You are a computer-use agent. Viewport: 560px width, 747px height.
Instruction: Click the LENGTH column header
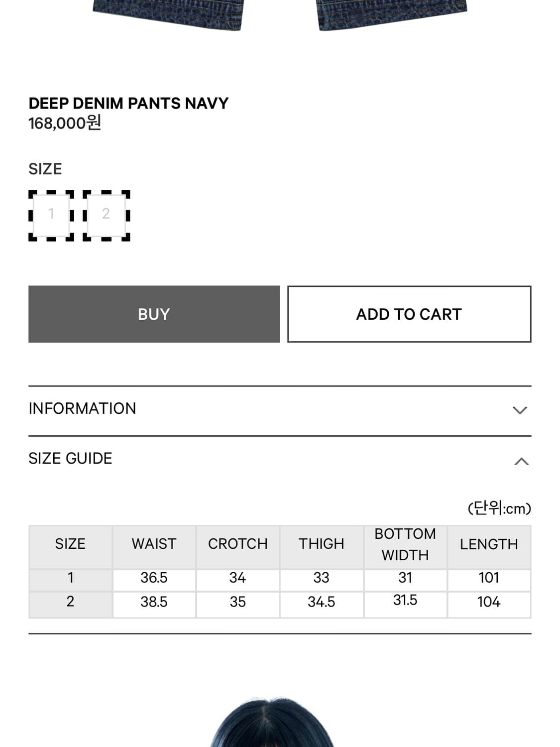[488, 544]
